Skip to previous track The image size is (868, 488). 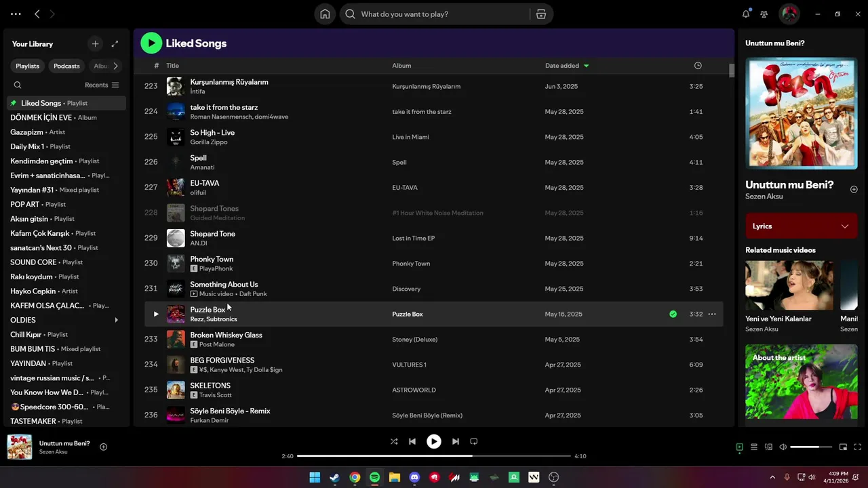pos(412,442)
